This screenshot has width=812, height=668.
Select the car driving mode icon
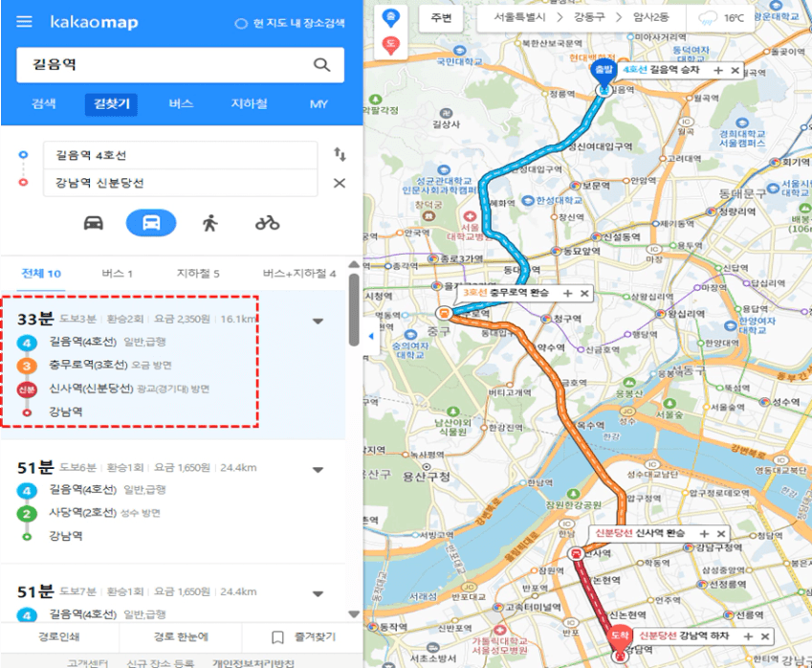(93, 223)
